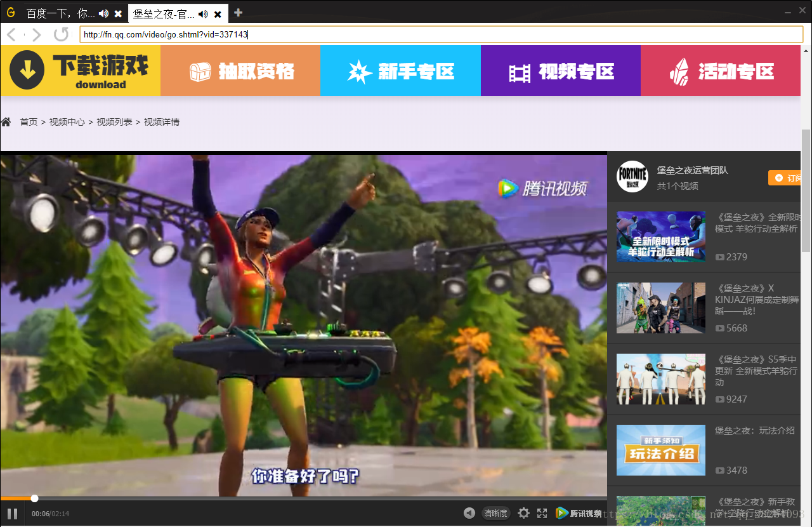
Task: Focus the URL address bar
Action: coord(441,34)
